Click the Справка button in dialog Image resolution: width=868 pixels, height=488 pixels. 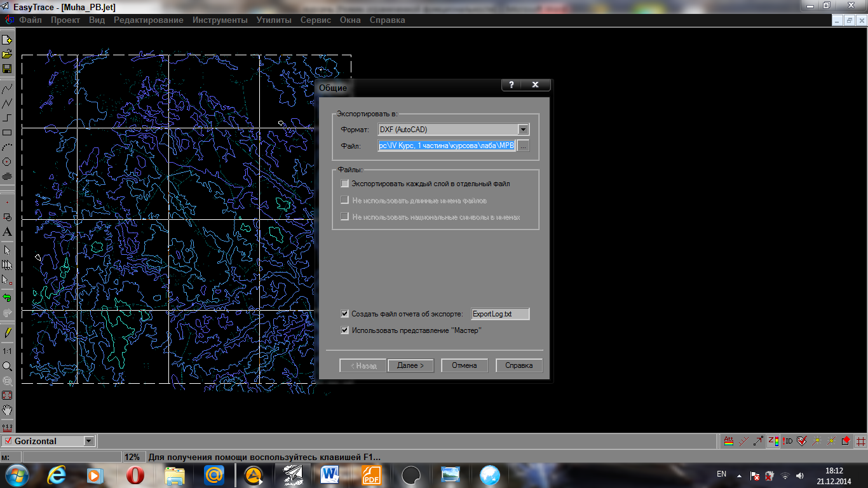click(519, 365)
